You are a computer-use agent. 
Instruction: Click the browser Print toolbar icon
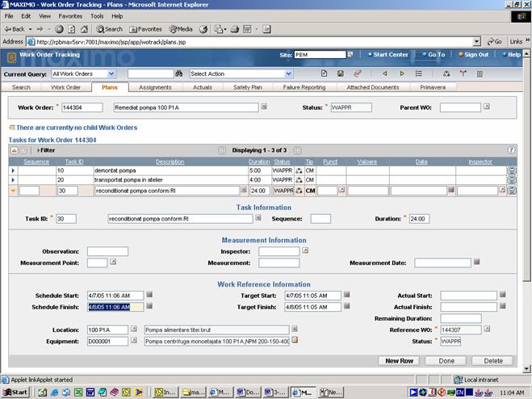(235, 29)
